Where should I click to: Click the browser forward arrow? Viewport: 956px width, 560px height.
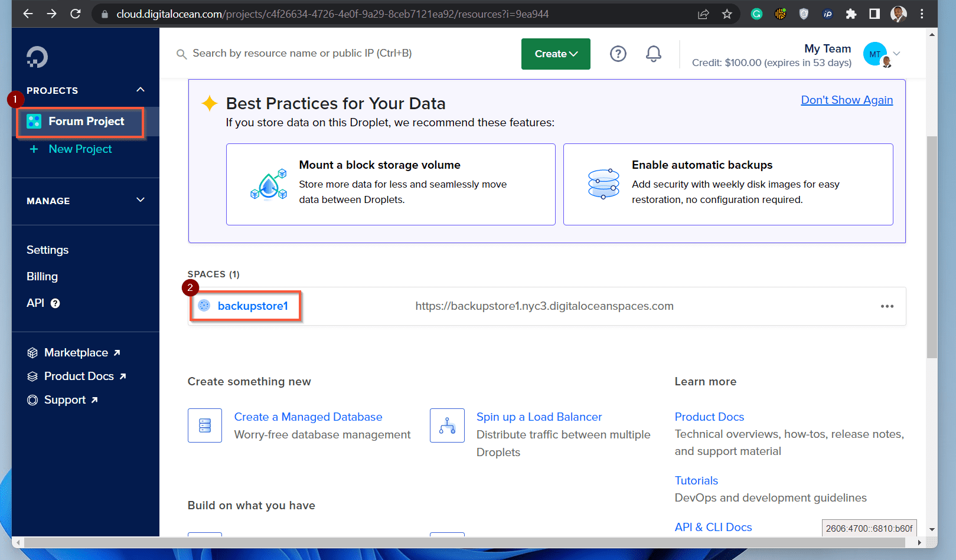click(51, 14)
